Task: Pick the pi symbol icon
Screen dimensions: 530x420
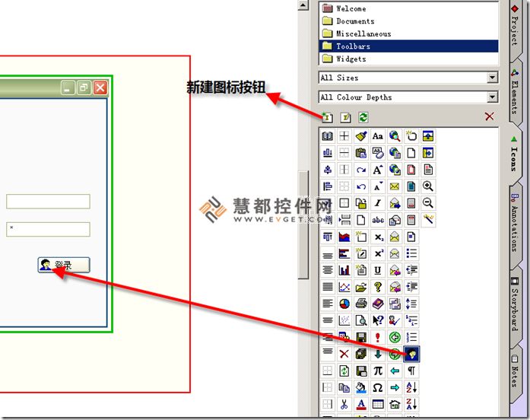Action: 378,371
